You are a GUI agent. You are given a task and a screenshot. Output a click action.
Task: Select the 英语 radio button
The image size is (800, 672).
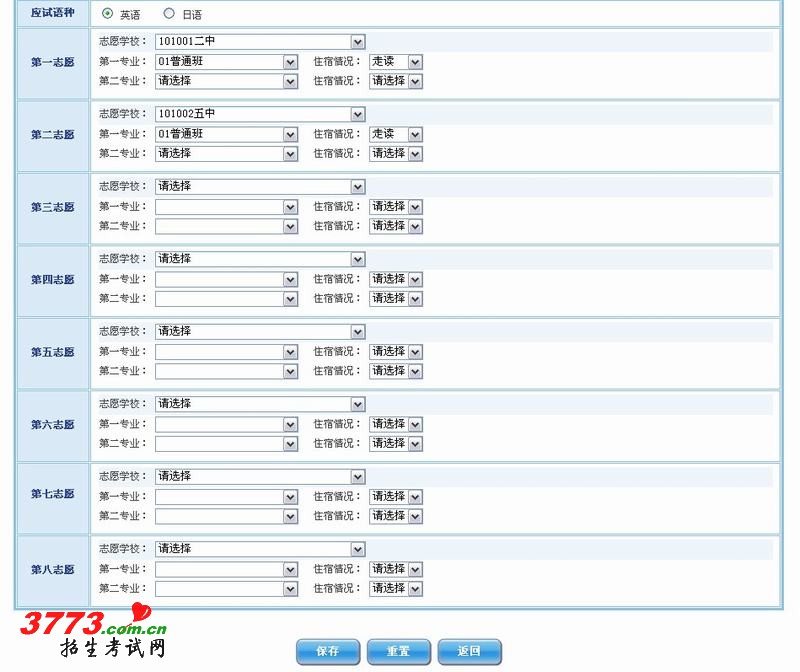pos(108,14)
